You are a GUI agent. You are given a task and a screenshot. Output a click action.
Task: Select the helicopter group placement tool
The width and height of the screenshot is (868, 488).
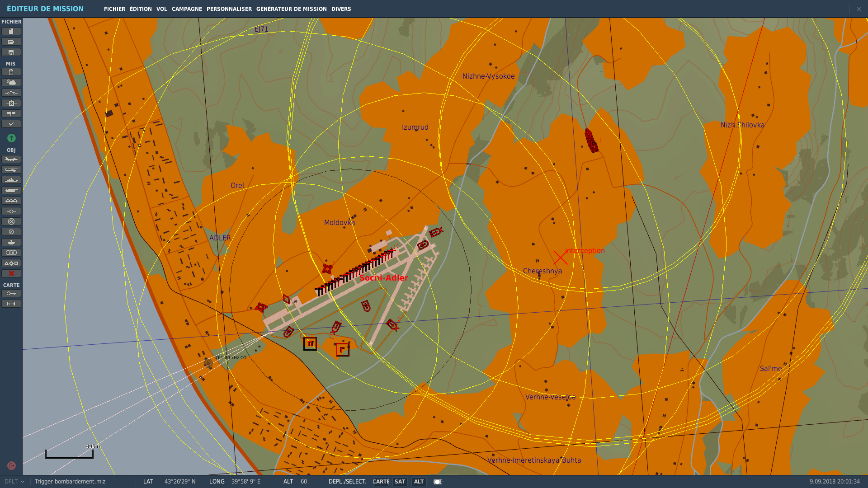(11, 169)
